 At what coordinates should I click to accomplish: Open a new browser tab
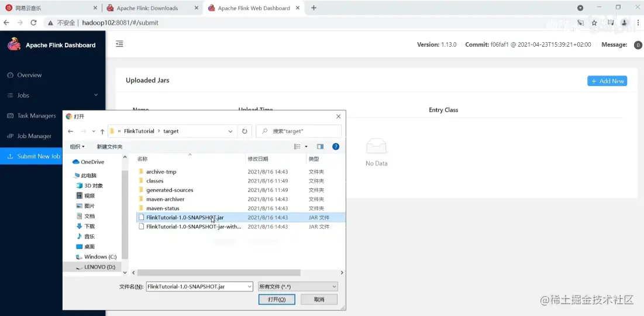coord(314,8)
